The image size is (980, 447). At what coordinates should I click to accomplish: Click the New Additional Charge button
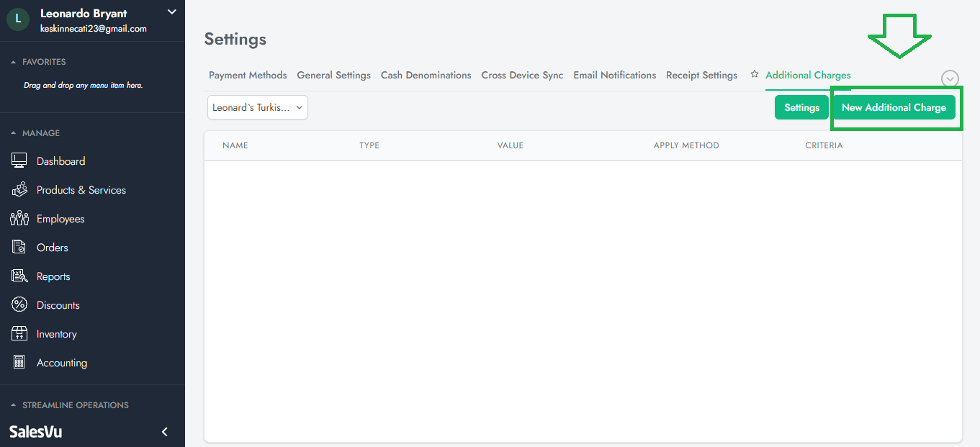(x=894, y=107)
